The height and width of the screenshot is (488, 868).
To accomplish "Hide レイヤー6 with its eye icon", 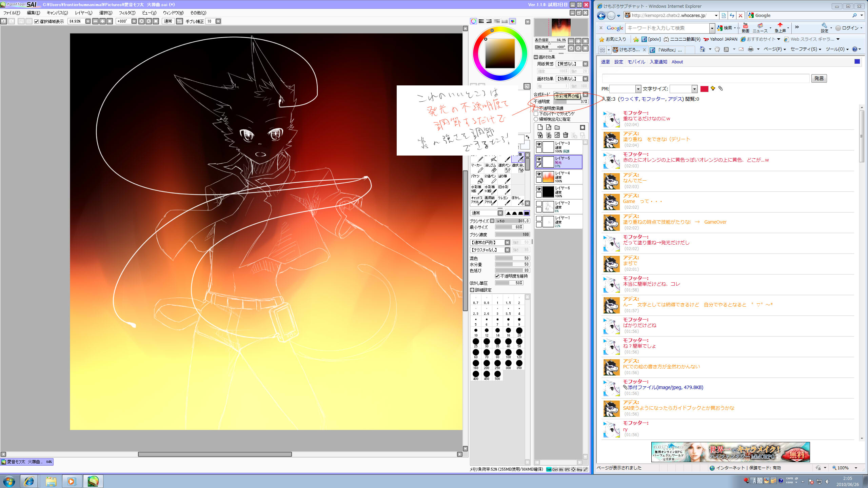I will pos(539,189).
